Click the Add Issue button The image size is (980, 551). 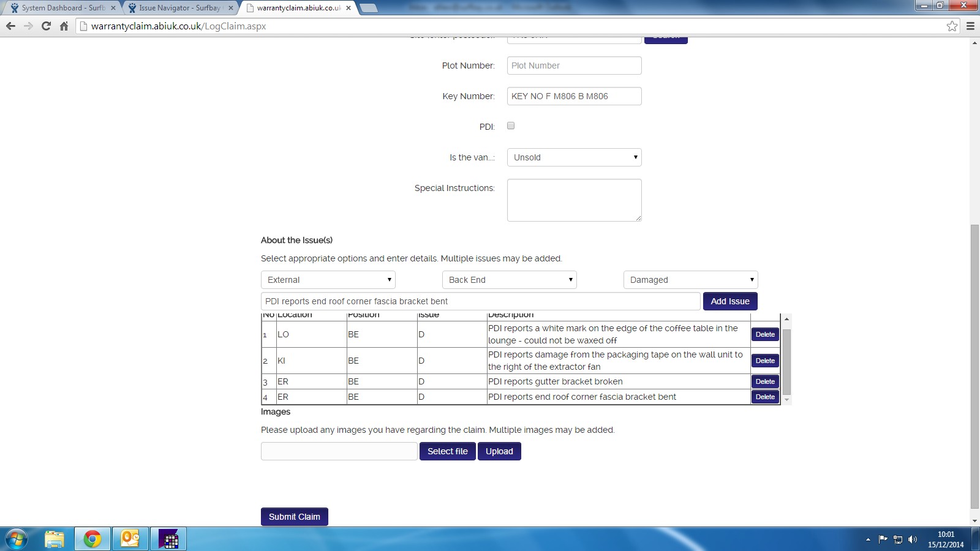730,301
